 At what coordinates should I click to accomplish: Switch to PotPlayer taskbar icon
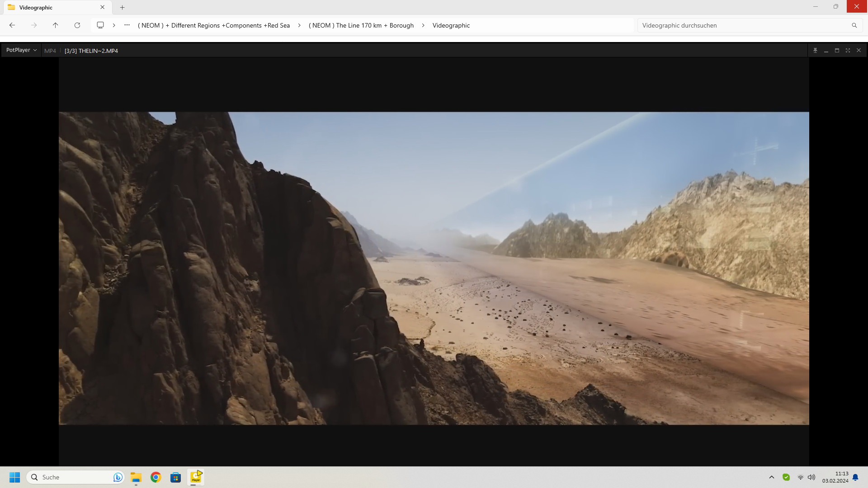[196, 477]
